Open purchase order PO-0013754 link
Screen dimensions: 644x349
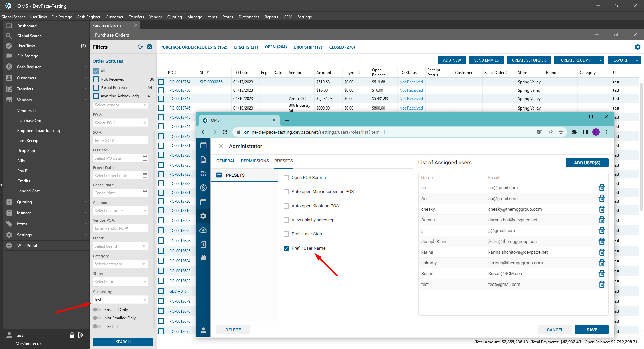point(180,82)
